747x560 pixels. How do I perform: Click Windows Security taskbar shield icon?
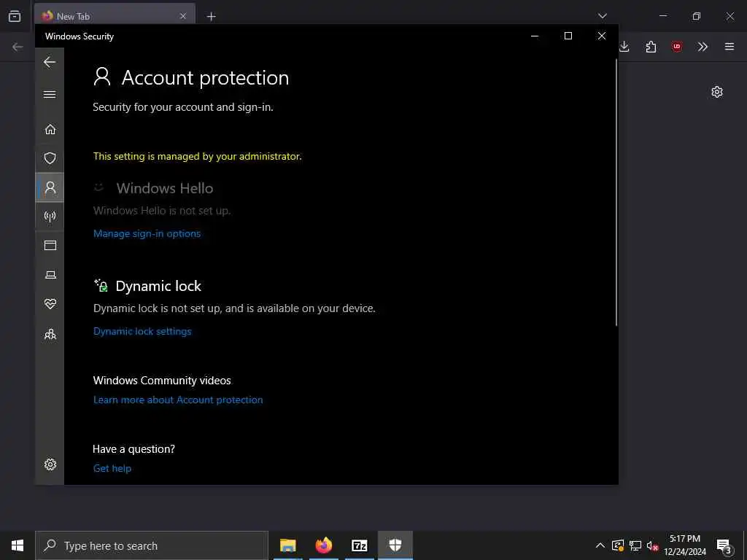(x=395, y=545)
